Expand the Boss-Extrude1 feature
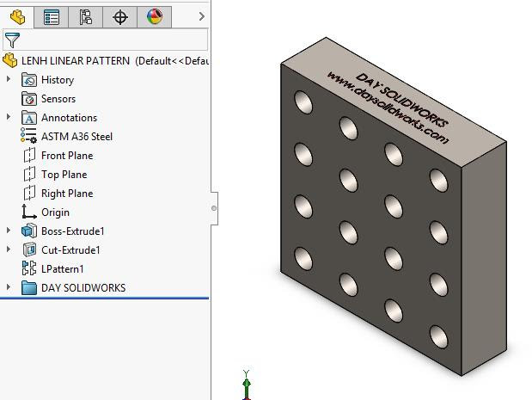The width and height of the screenshot is (532, 400). [x=9, y=231]
